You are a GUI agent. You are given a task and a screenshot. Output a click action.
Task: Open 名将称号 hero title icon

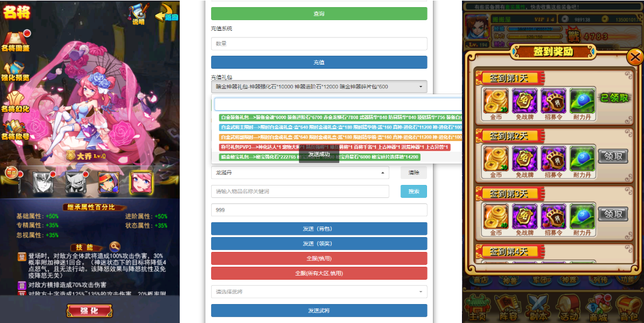click(x=15, y=130)
